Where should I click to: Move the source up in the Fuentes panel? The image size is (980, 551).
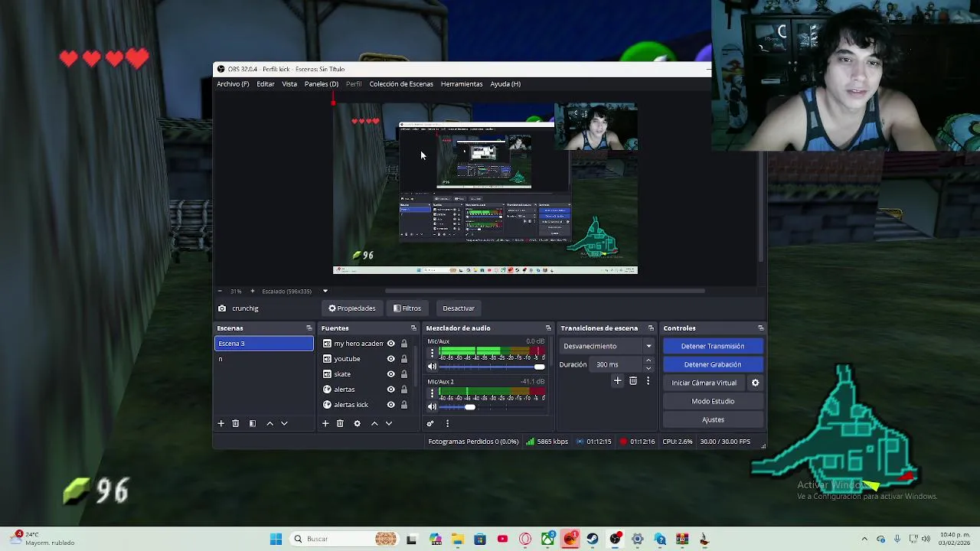click(x=374, y=423)
